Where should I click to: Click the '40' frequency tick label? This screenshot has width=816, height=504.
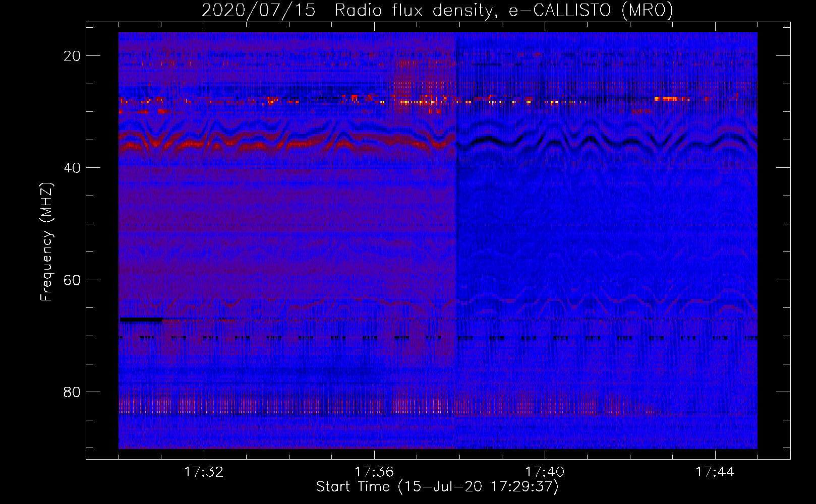(x=72, y=168)
